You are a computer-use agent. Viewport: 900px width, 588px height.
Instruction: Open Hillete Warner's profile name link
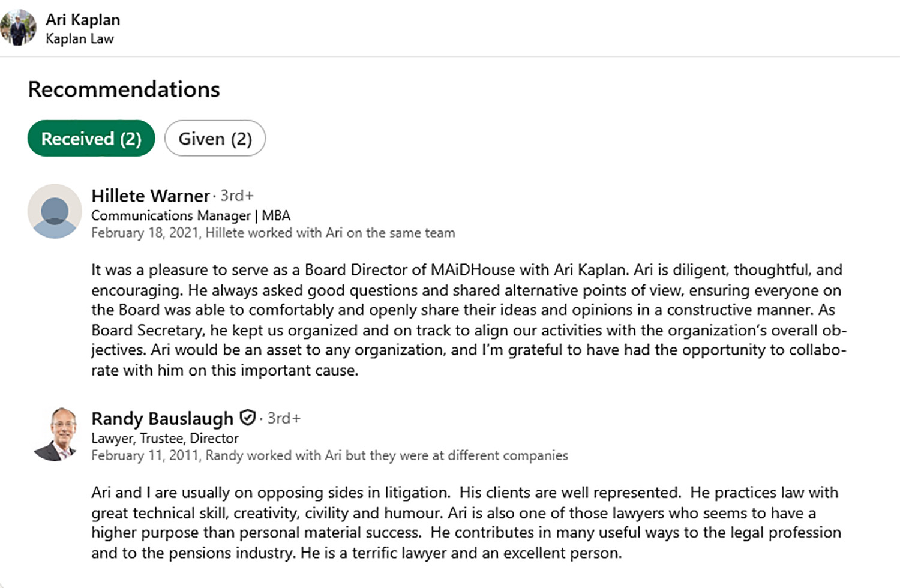coord(150,196)
